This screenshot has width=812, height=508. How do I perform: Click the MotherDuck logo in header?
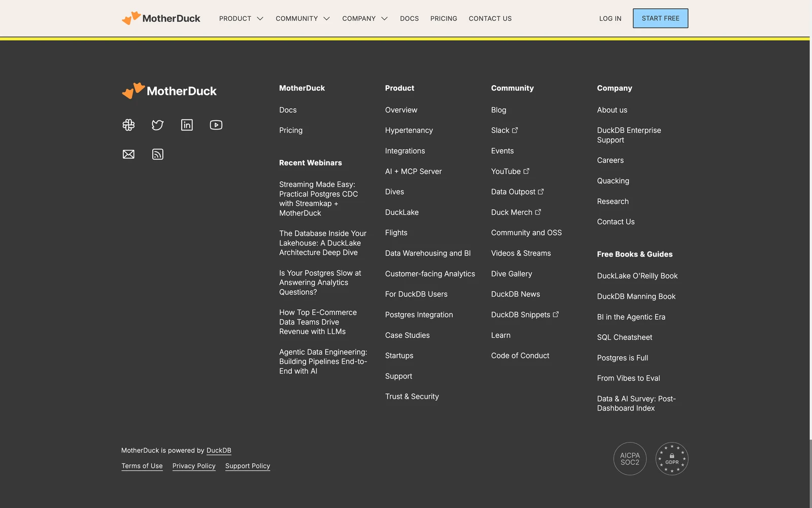[x=161, y=18]
